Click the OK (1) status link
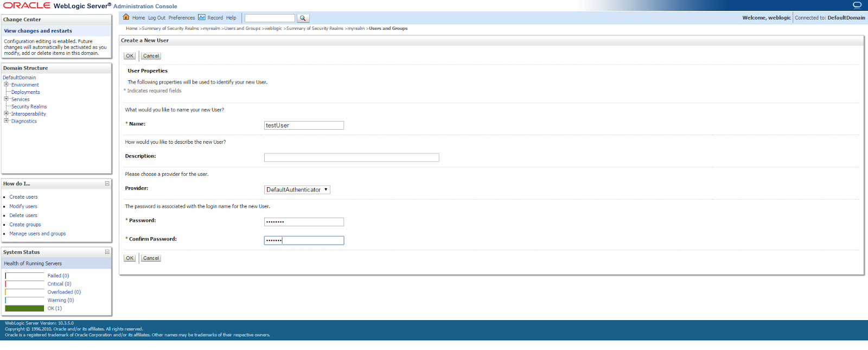 (x=54, y=308)
